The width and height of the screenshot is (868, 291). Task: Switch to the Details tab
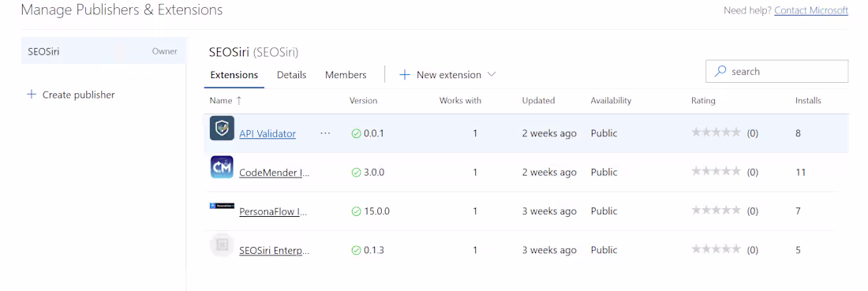tap(292, 75)
